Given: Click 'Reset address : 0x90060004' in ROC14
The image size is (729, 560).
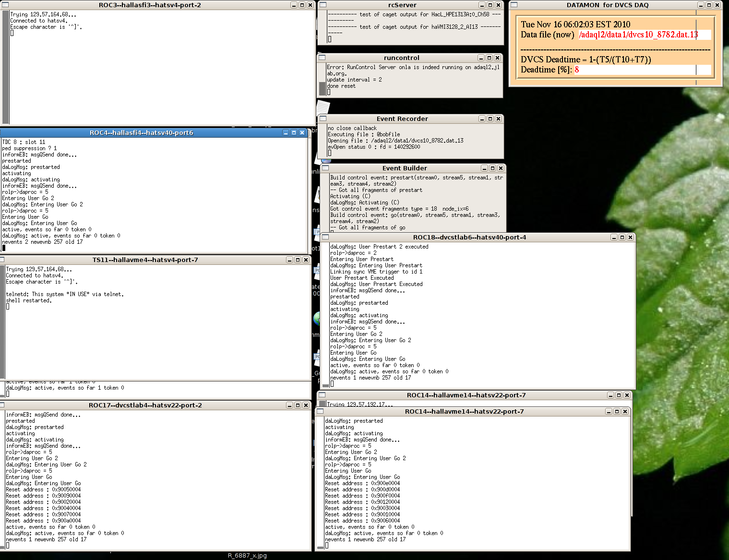Looking at the screenshot, I should click(362, 521).
